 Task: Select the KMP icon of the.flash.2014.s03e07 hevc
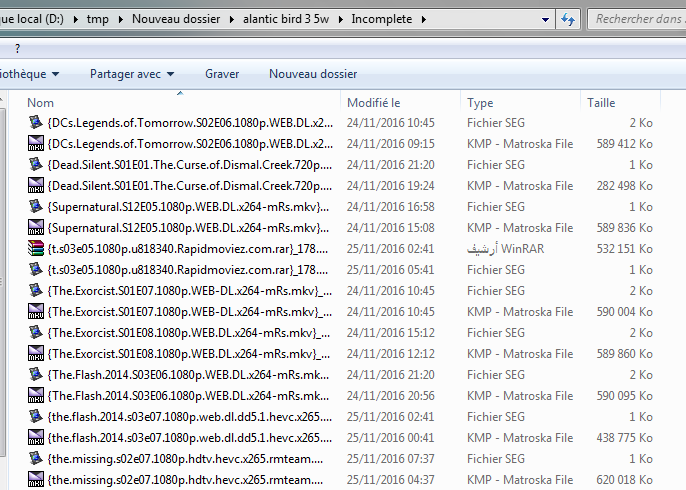36,438
